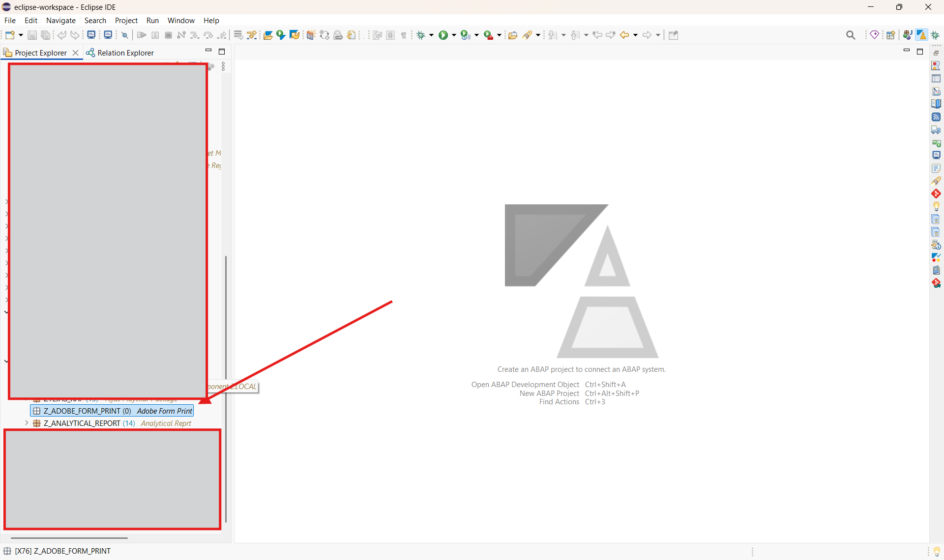Switch to the ABAP perspective icon

pyautogui.click(x=921, y=35)
